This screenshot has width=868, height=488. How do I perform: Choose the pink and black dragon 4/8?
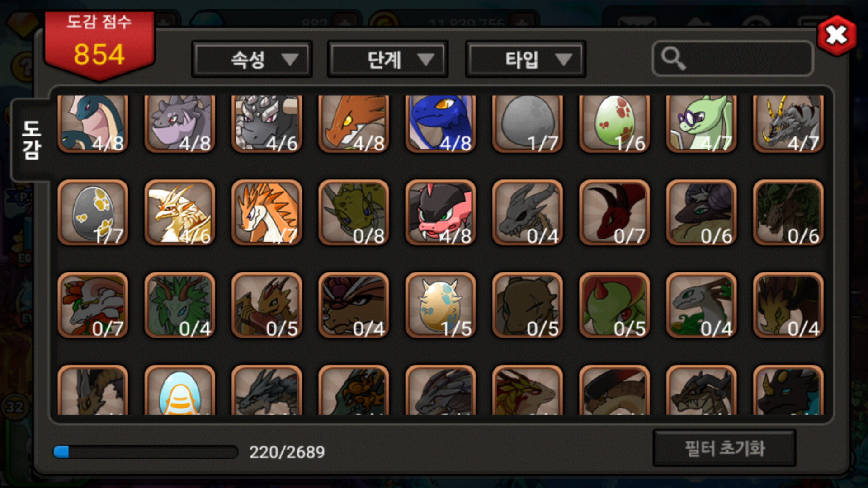[440, 213]
